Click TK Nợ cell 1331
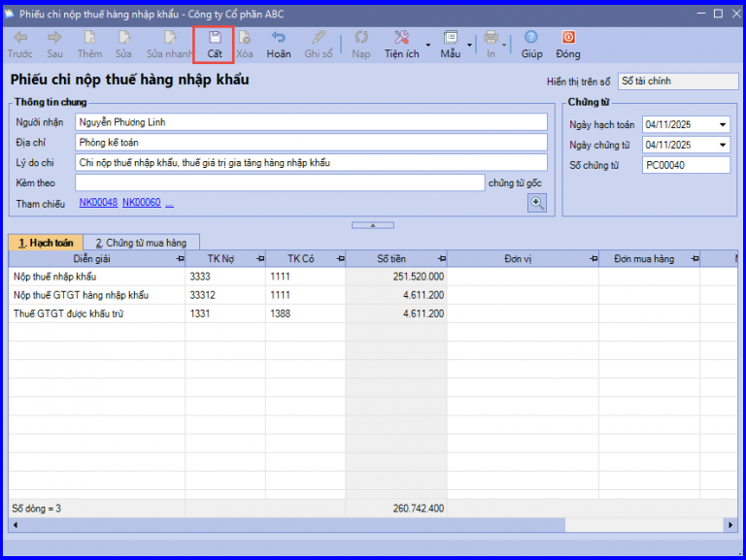 tap(225, 313)
